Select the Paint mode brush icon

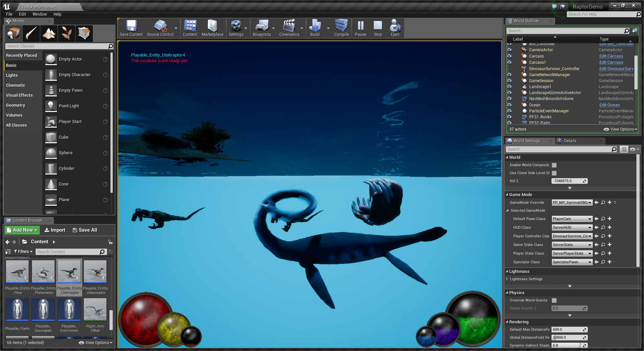(31, 33)
